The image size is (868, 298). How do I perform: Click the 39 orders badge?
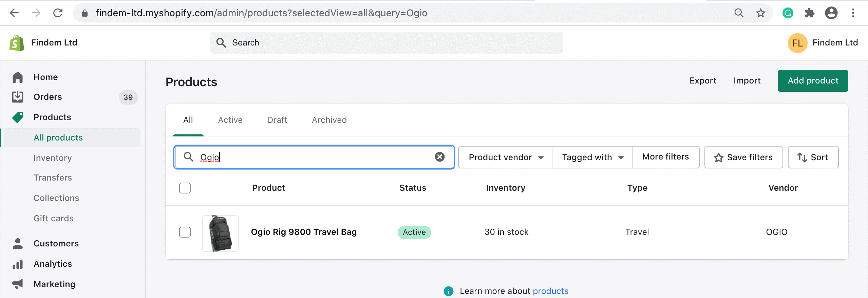pos(128,97)
